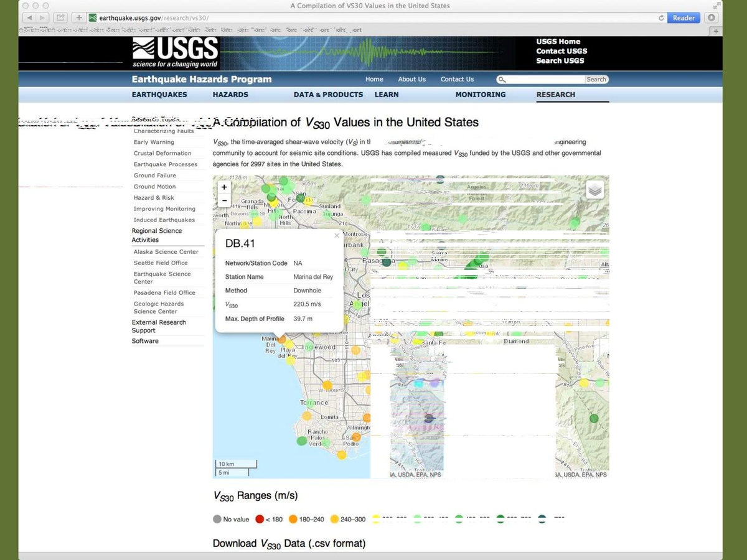Zoom out on the map
This screenshot has height=560, width=747.
[x=224, y=200]
